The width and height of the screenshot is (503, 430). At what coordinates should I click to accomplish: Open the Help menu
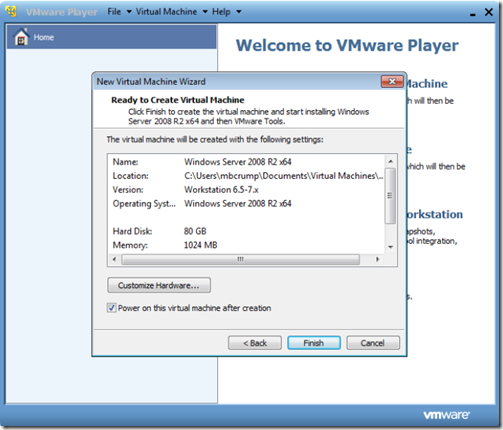221,12
